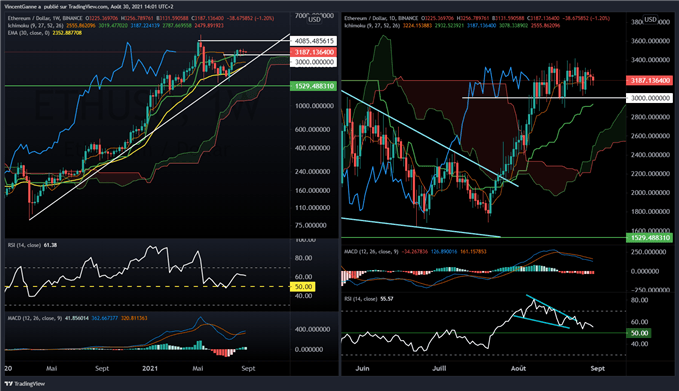Open the USD currency selector on 1D chart
Image resolution: width=679 pixels, height=391 pixels.
tap(650, 19)
